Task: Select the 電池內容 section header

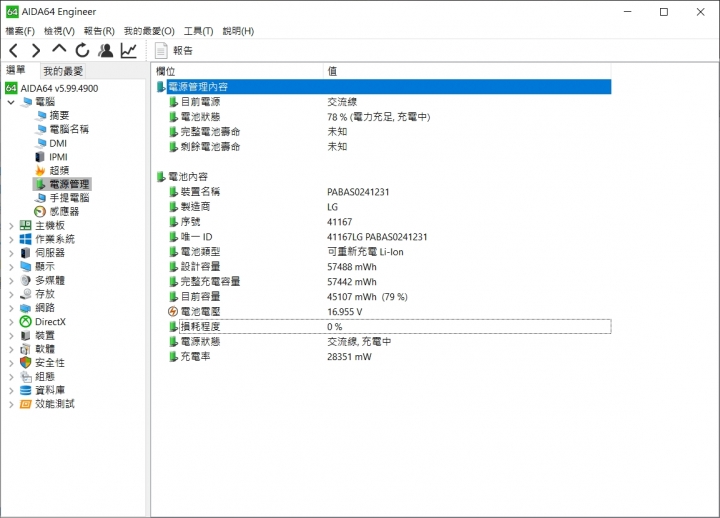Action: pyautogui.click(x=188, y=177)
